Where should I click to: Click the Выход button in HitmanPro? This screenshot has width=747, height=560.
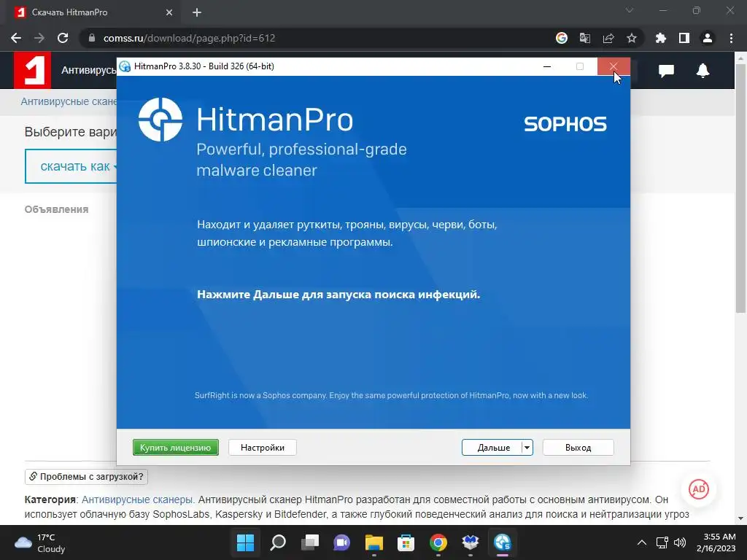tap(578, 447)
